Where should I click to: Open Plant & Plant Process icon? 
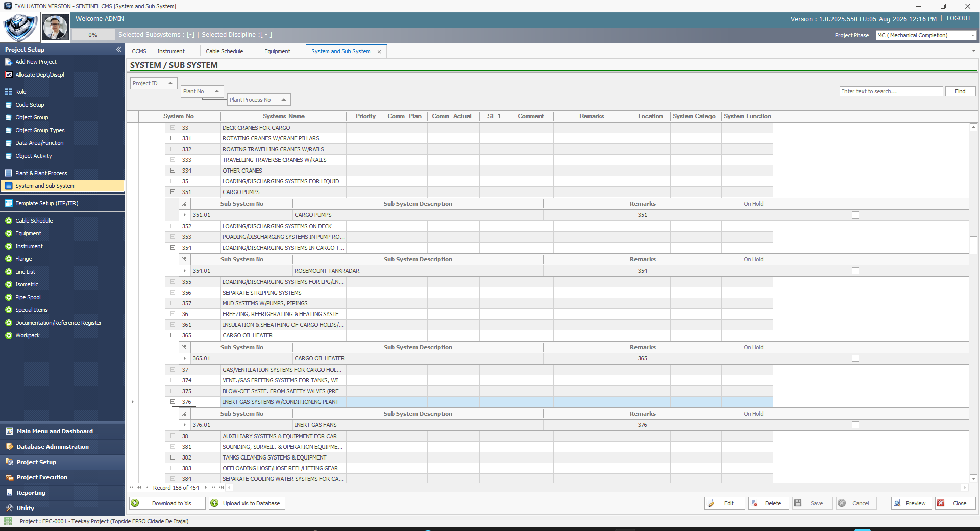[x=9, y=173]
